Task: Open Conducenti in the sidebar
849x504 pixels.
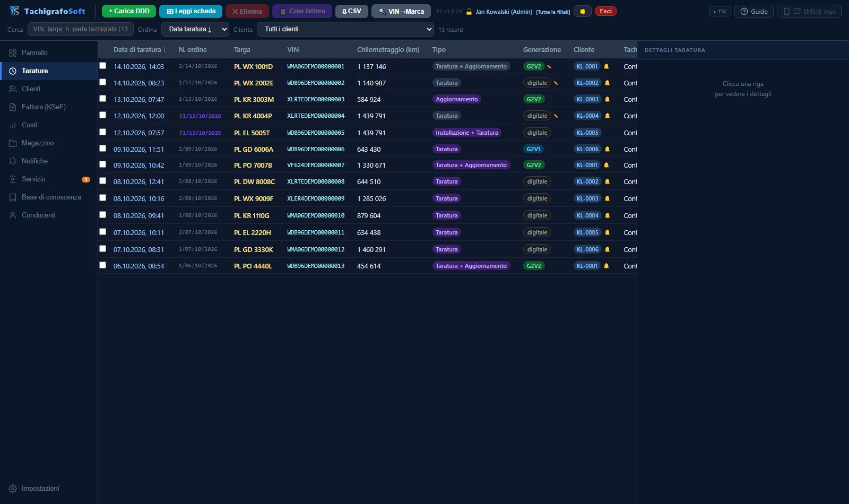Action: 49,215
